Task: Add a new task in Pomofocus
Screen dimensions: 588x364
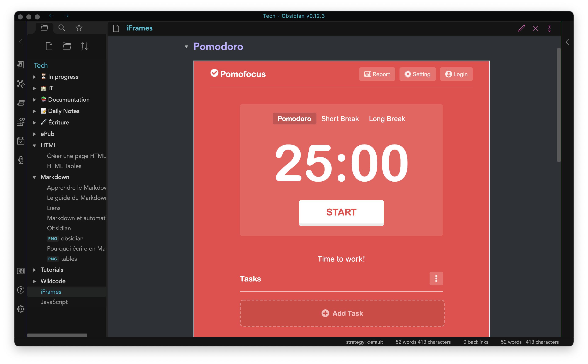Action: (342, 313)
